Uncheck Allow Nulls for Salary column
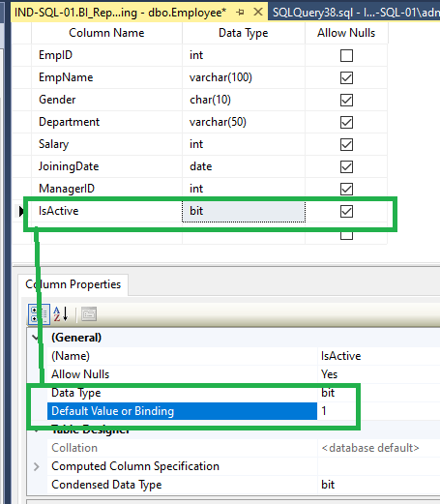Image resolution: width=440 pixels, height=504 pixels. [x=346, y=144]
